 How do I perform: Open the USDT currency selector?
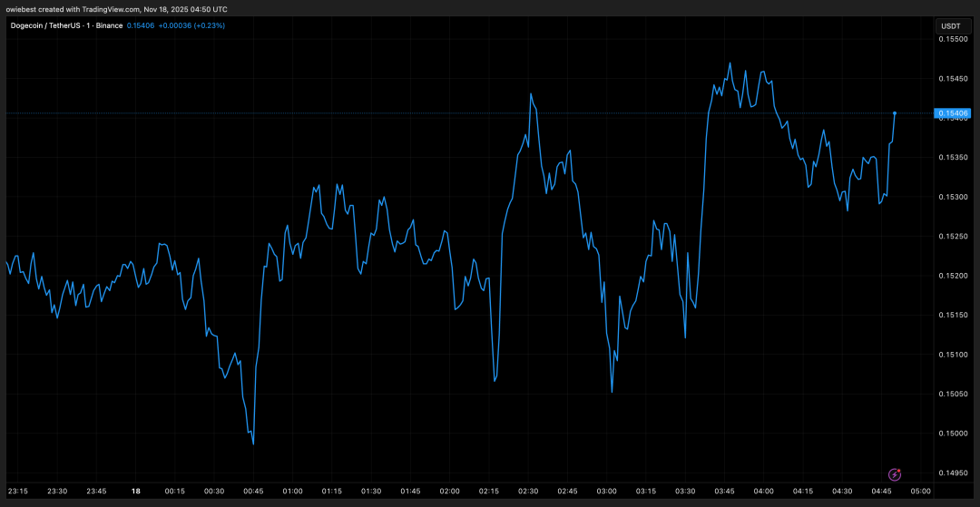click(951, 26)
